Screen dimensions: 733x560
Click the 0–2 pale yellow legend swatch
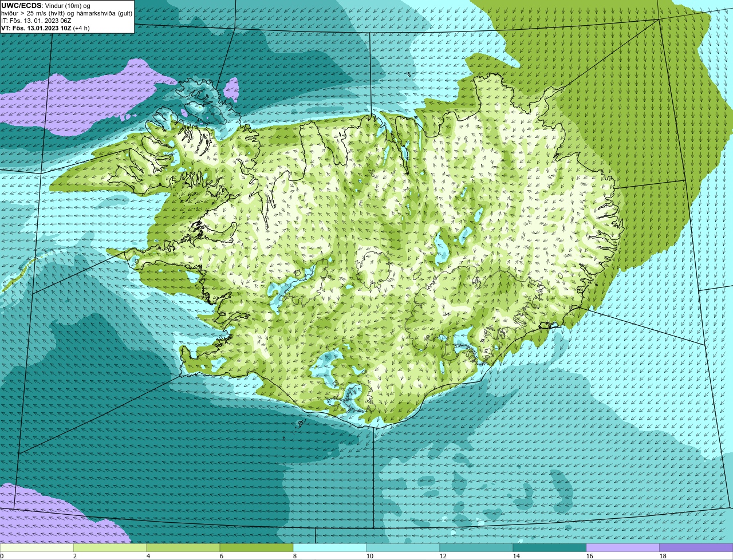37,548
